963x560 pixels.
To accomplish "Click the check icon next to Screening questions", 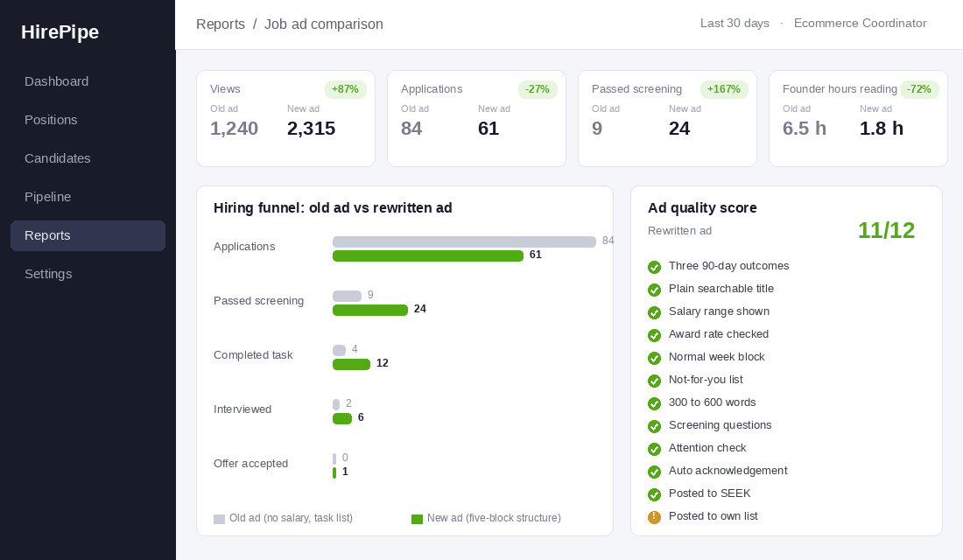I will pyautogui.click(x=654, y=426).
